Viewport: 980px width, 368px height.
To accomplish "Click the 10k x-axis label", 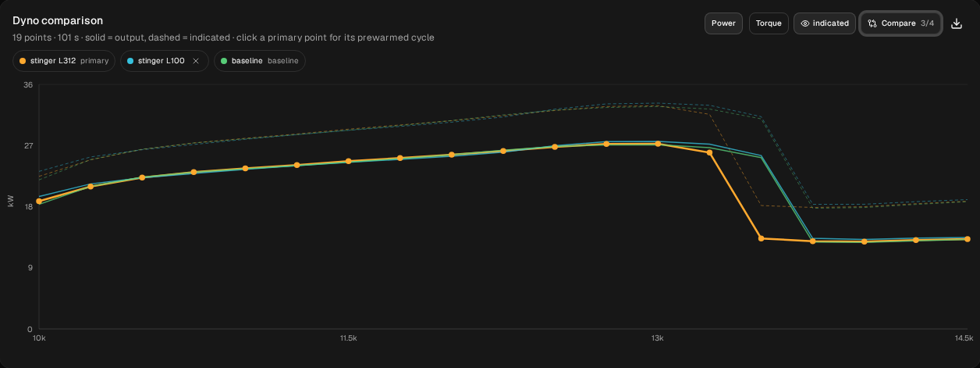I will 39,338.
